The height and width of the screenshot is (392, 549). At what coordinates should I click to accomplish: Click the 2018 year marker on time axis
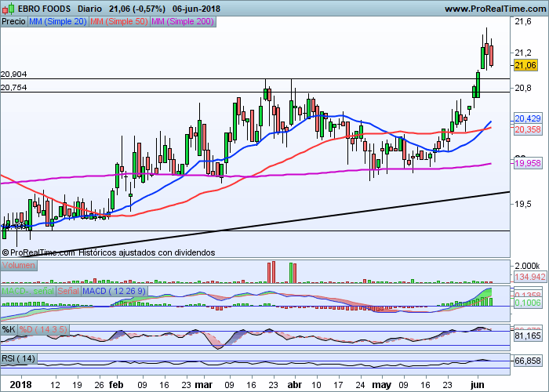click(x=20, y=385)
